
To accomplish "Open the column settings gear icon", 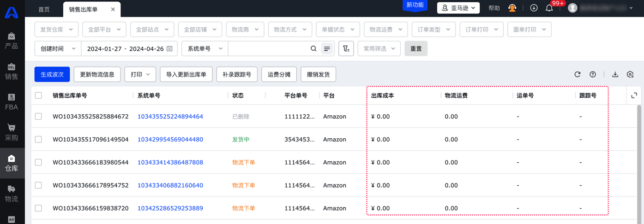I will pyautogui.click(x=630, y=74).
